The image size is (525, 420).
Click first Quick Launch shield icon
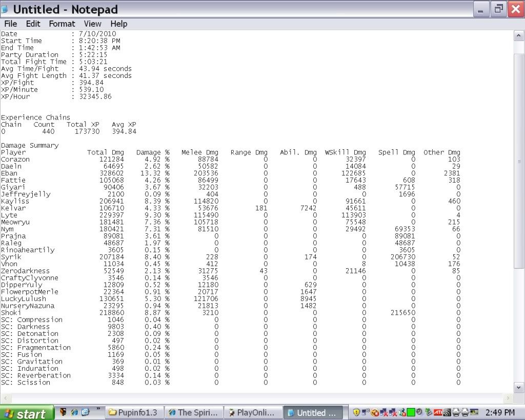pyautogui.click(x=64, y=412)
